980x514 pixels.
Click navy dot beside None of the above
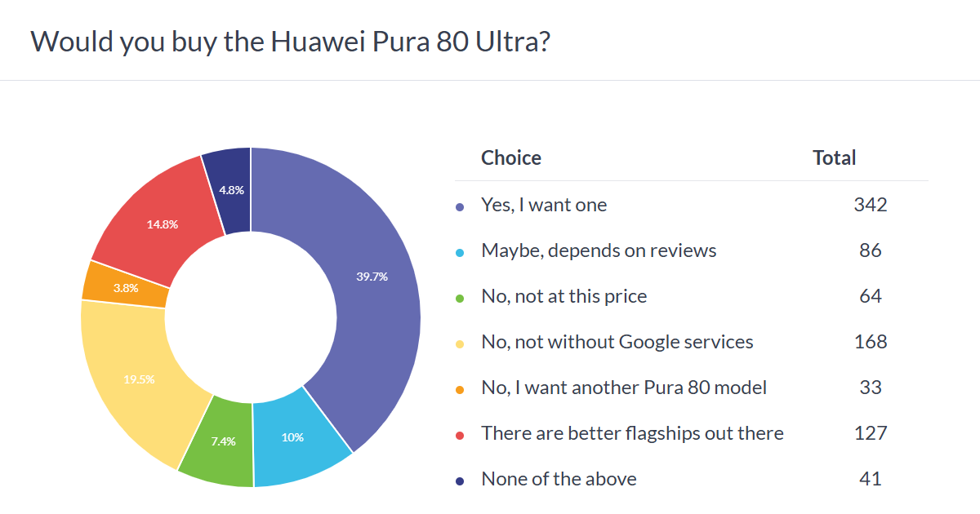460,481
